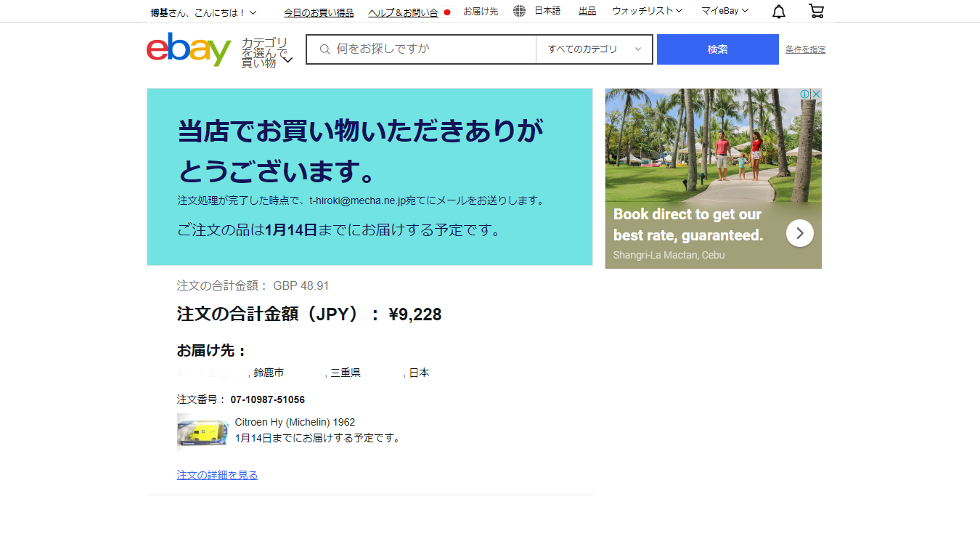The image size is (980, 536).
Task: Open the shopping cart icon
Action: click(816, 12)
